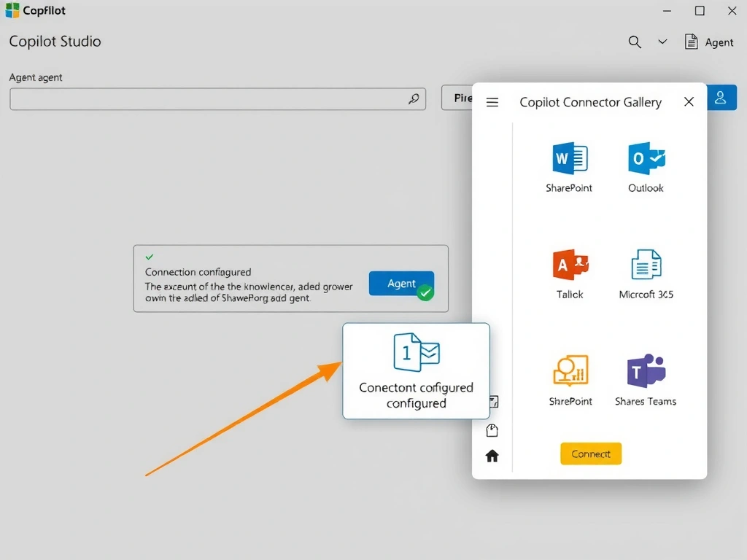747x560 pixels.
Task: Click the blue user profile button
Action: [x=721, y=98]
